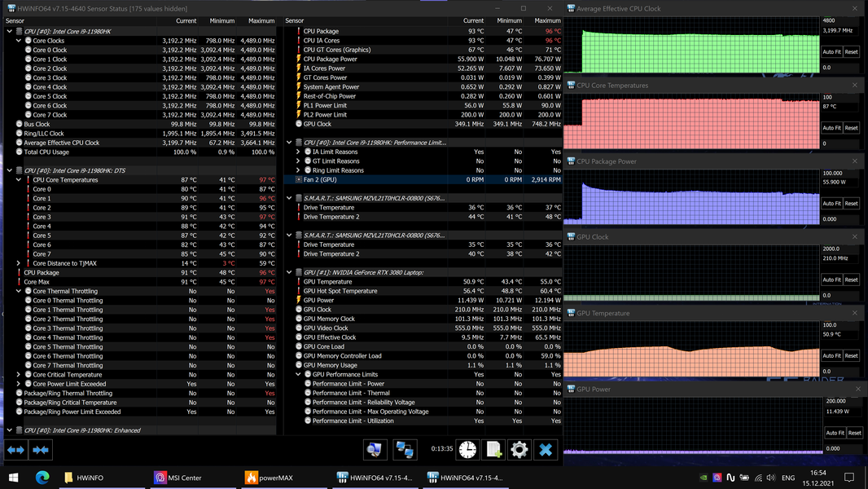Expand GT Limit Reasons
Screen dimensions: 868x489
tap(298, 161)
